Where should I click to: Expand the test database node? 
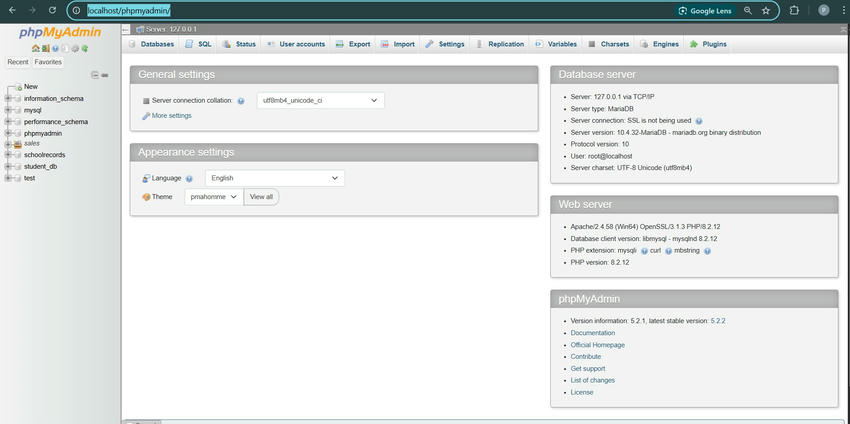point(8,178)
